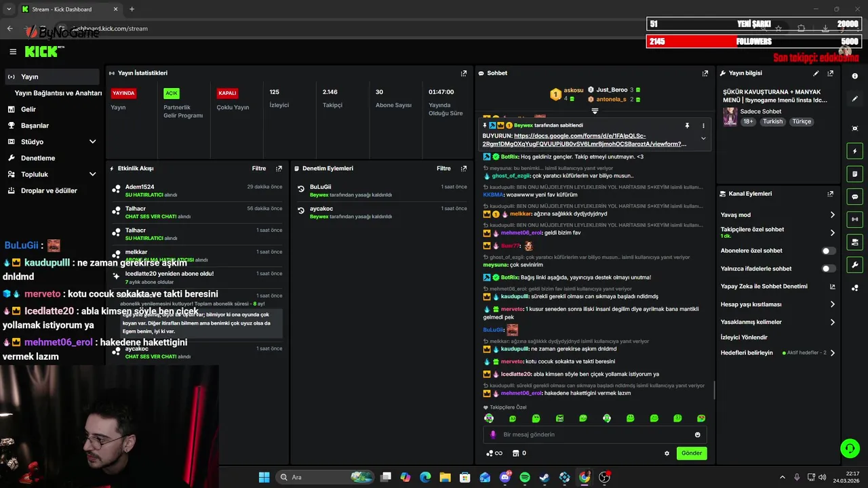Toggle Abonelere özel sohbet switch
This screenshot has width=868, height=488.
(829, 251)
